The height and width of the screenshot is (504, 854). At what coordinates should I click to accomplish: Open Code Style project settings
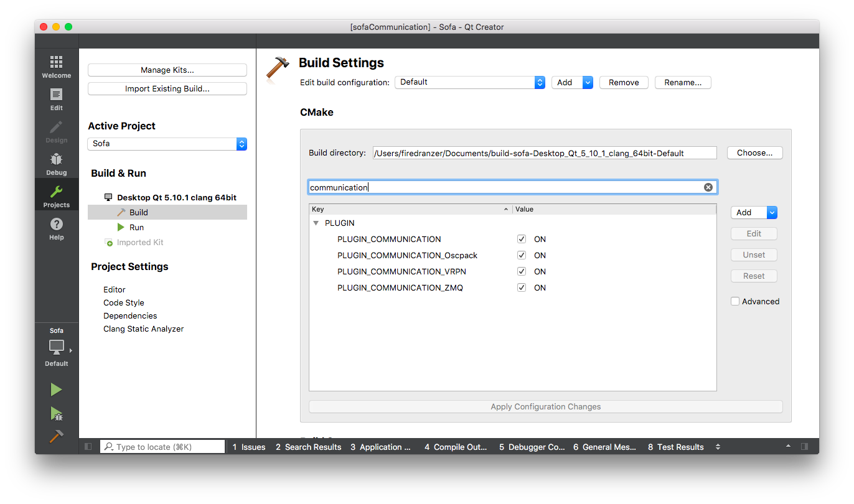124,302
